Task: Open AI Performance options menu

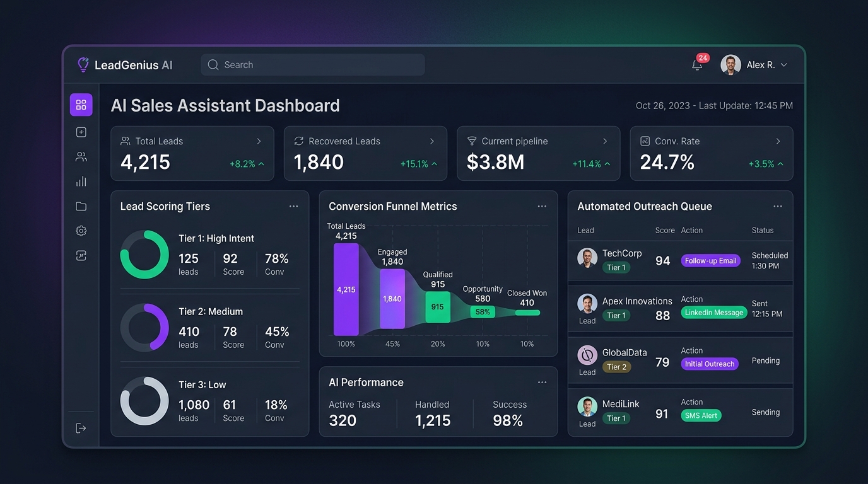Action: [542, 383]
